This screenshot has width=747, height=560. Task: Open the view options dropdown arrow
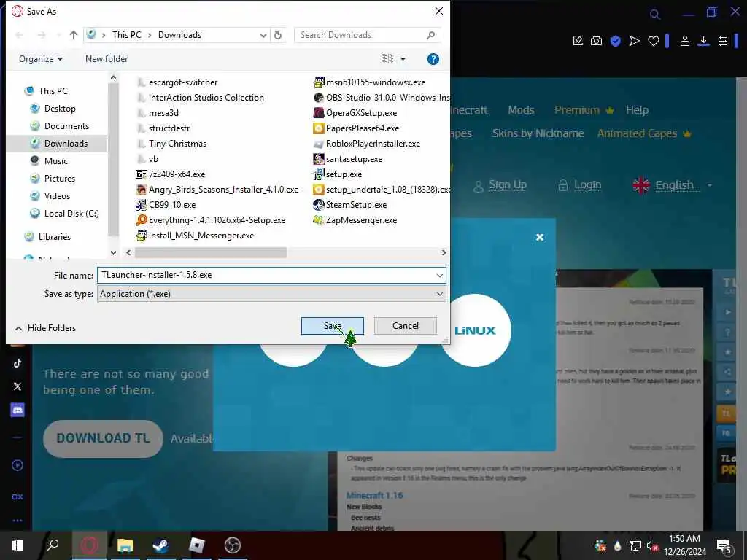403,59
